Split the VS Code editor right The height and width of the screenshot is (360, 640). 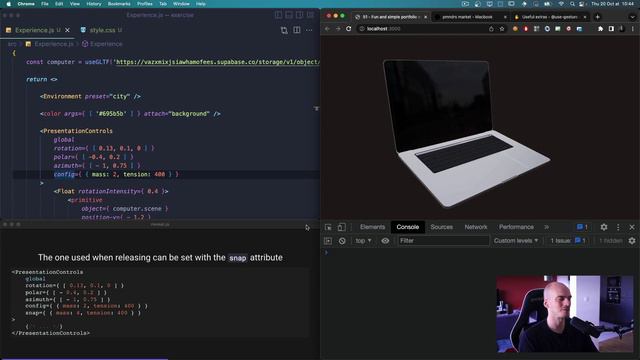point(297,30)
